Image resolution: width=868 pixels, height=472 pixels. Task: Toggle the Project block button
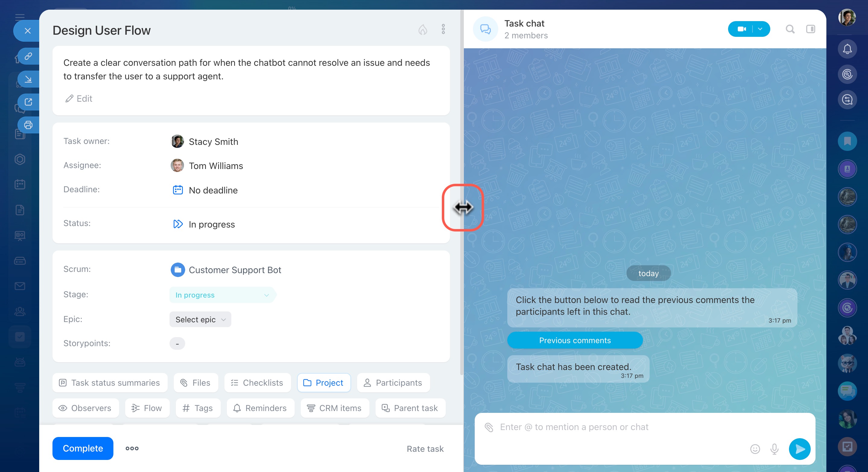324,383
